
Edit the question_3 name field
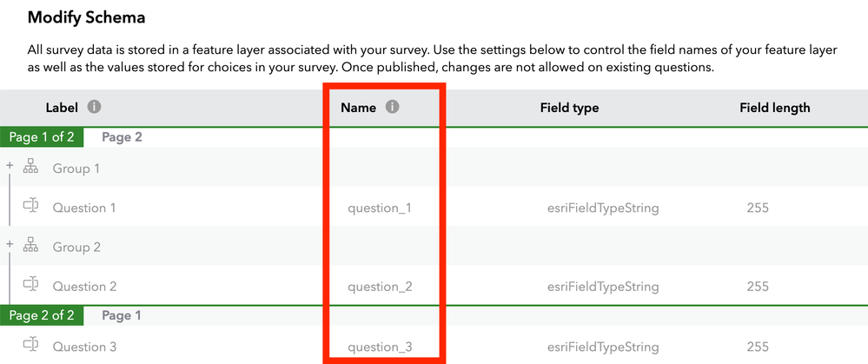coord(379,347)
